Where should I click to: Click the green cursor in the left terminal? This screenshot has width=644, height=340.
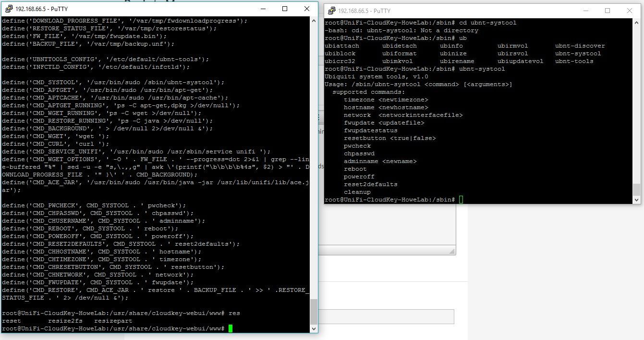click(x=231, y=328)
